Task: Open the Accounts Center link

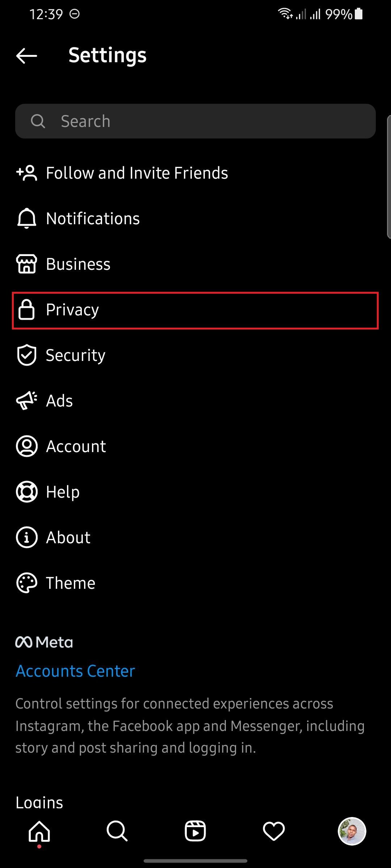Action: pyautogui.click(x=75, y=671)
